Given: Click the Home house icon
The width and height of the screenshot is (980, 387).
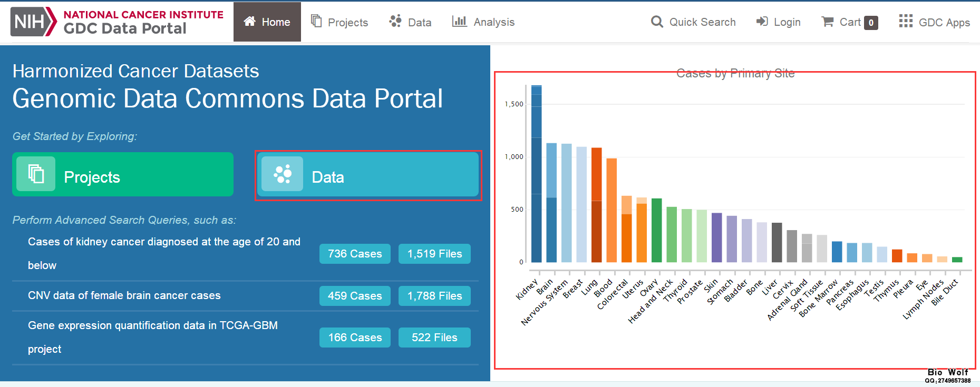Looking at the screenshot, I should point(249,22).
